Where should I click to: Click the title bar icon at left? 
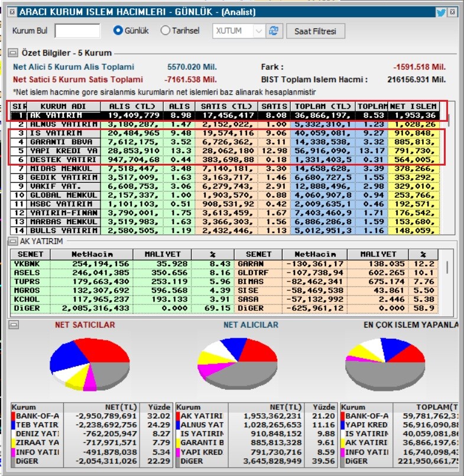pos(11,12)
